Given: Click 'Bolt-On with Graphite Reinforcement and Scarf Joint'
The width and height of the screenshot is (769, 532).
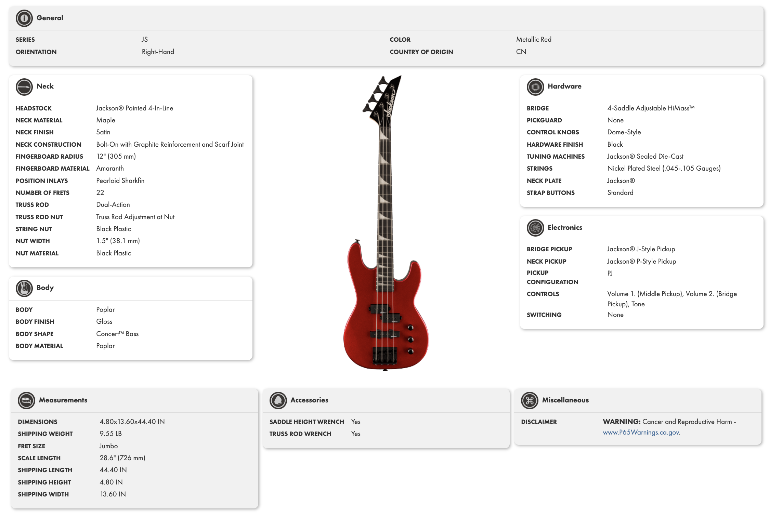Looking at the screenshot, I should pyautogui.click(x=170, y=144).
